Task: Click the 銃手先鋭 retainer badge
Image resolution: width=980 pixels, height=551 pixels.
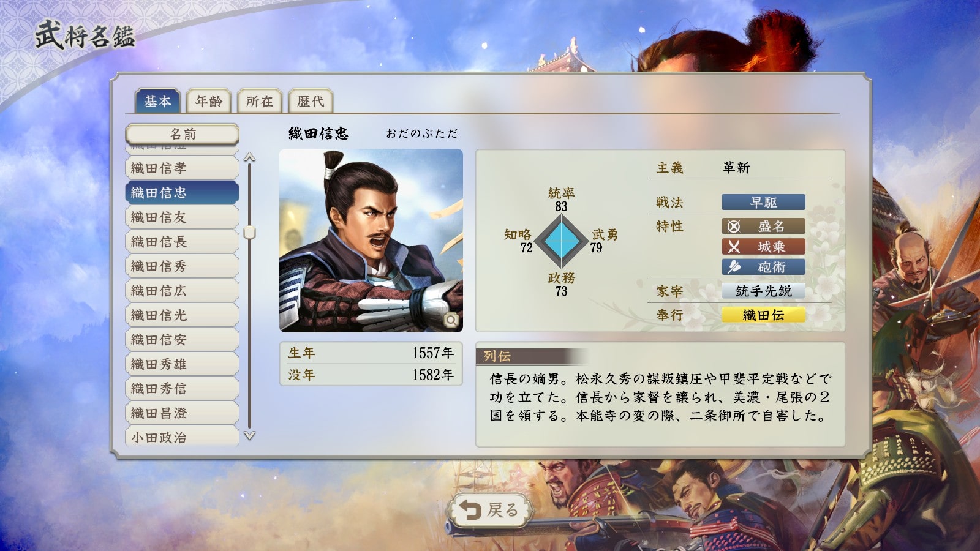Action: click(763, 291)
